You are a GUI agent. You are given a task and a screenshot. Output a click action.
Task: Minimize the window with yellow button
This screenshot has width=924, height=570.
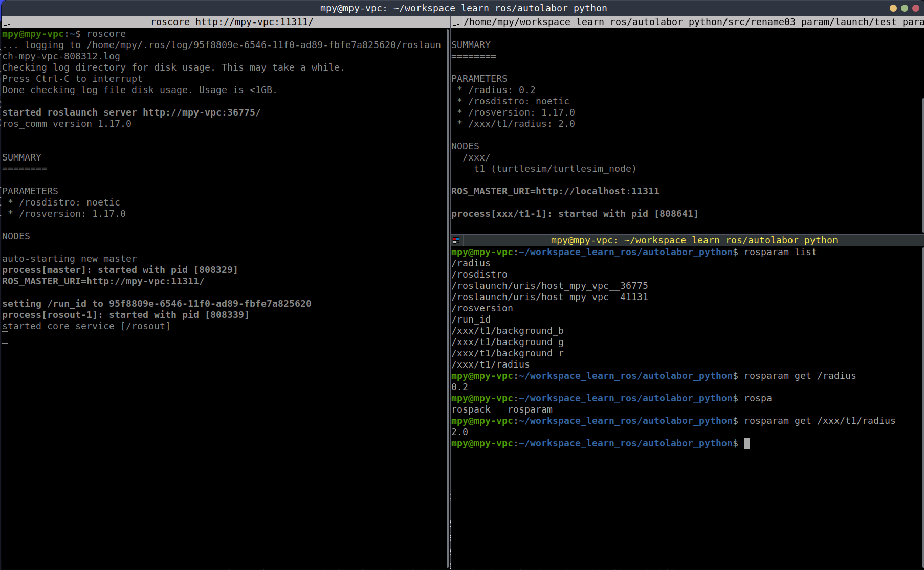click(x=893, y=8)
